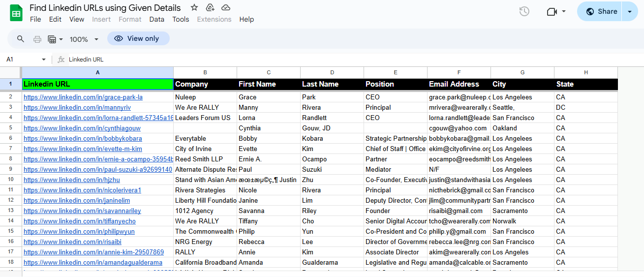Click the document title text
This screenshot has height=277, width=644.
105,8
